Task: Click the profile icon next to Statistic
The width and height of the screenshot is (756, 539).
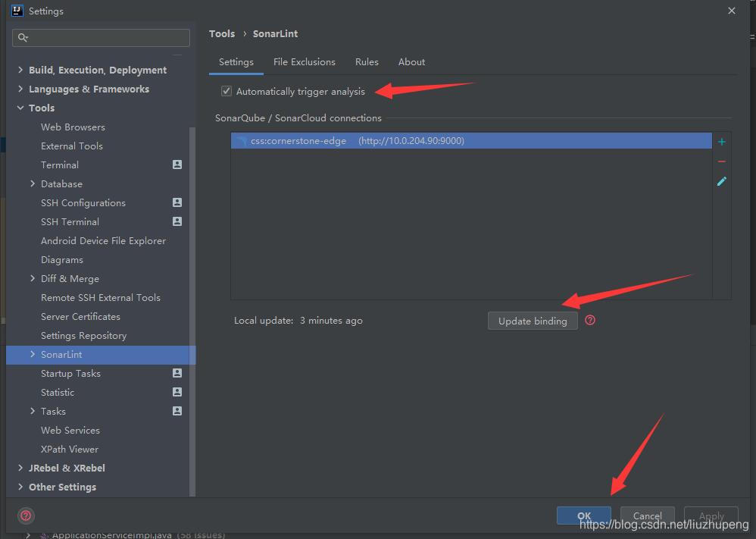Action: click(x=177, y=392)
